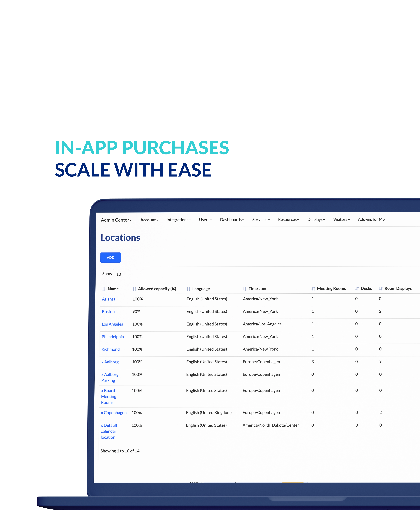Open the Philadelphia location link

click(x=113, y=337)
